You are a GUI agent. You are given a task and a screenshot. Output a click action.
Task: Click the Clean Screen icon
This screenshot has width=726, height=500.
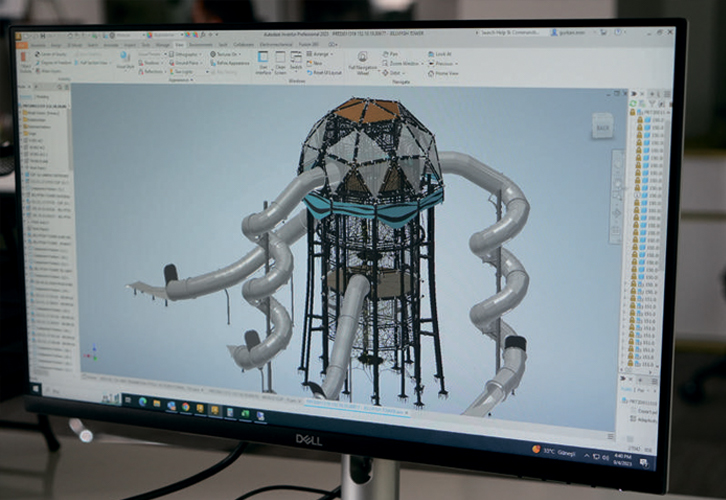[x=281, y=64]
